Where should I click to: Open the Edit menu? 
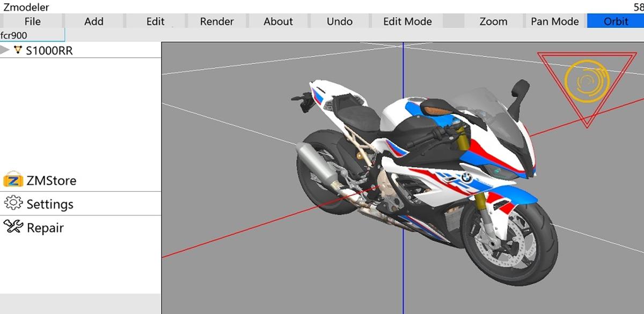click(x=155, y=21)
